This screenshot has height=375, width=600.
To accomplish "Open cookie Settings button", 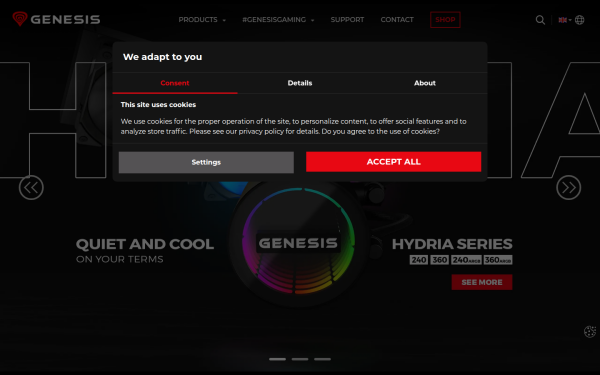I will click(206, 162).
